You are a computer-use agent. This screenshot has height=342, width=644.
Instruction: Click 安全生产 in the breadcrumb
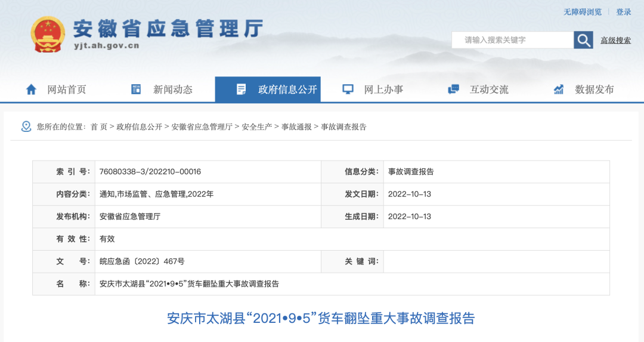click(256, 127)
